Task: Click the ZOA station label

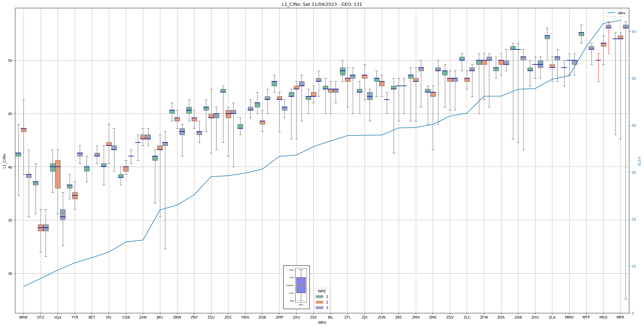Action: [x=501, y=317]
